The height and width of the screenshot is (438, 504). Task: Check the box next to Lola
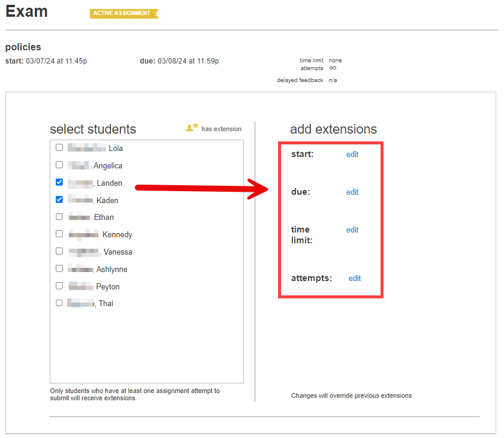59,147
